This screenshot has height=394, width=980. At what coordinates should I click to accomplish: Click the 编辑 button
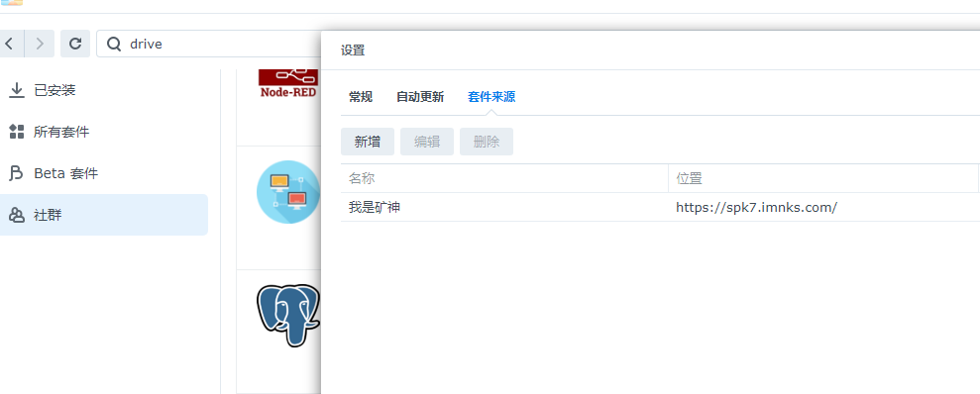[x=427, y=142]
